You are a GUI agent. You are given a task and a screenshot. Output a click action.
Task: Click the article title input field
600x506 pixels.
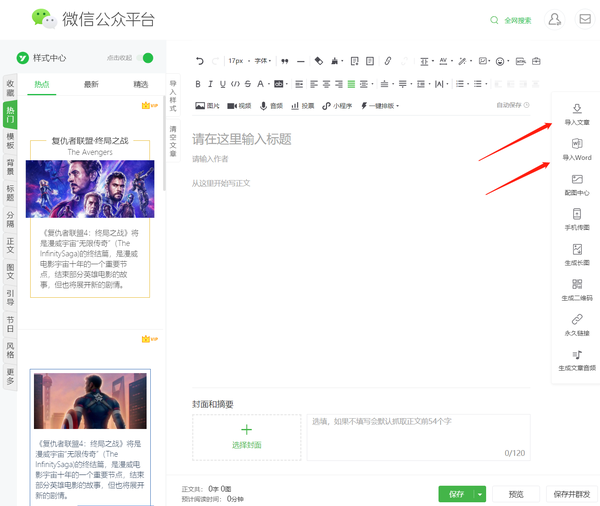(361, 139)
